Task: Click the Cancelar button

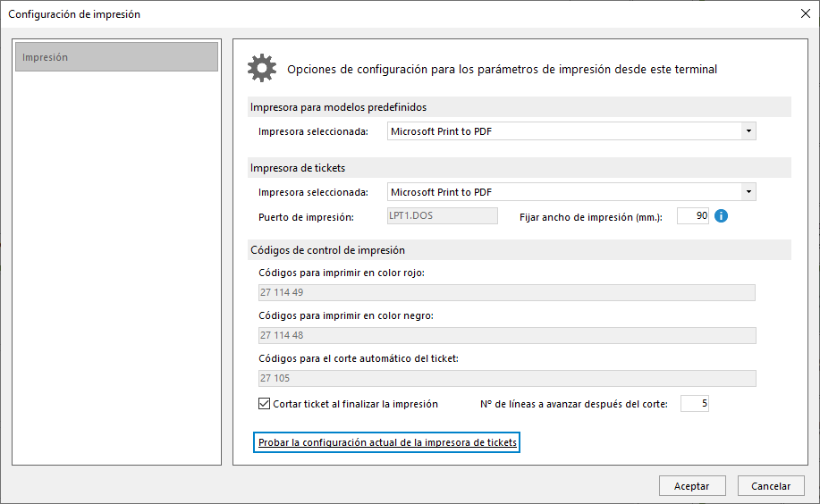Action: (x=771, y=486)
